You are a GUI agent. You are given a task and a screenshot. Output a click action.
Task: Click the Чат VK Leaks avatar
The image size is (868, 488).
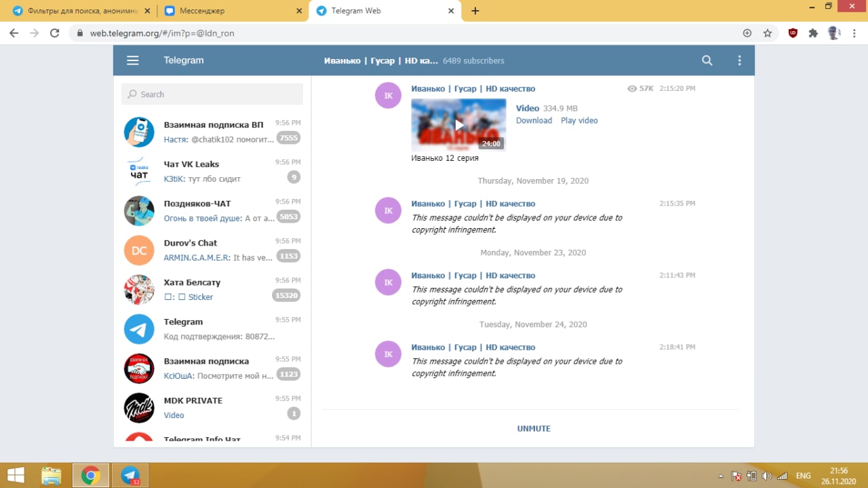click(139, 172)
